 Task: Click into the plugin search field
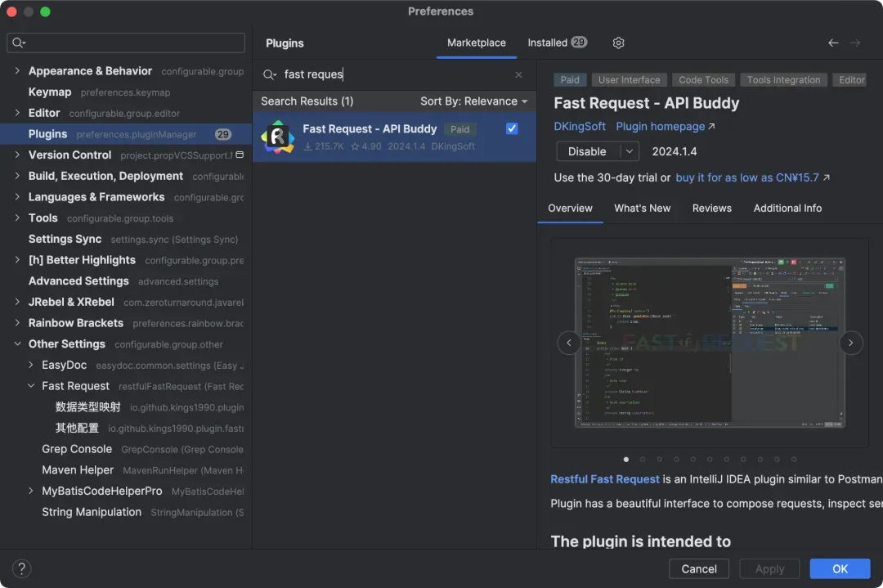394,74
